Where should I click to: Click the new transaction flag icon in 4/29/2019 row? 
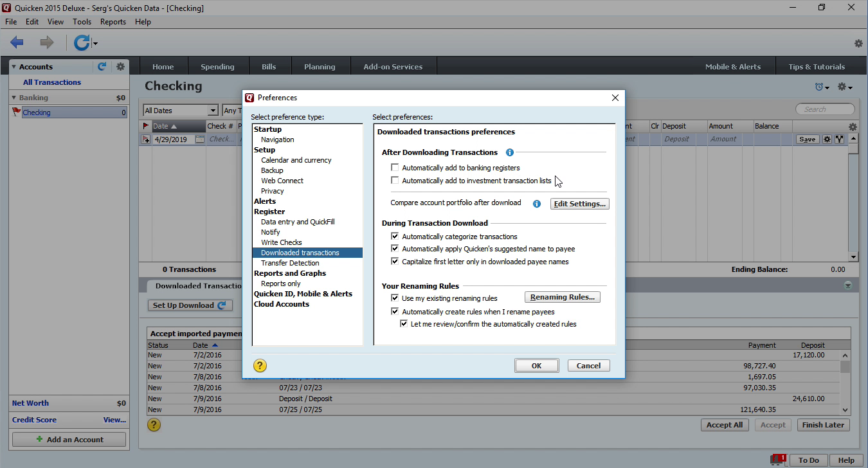(146, 139)
